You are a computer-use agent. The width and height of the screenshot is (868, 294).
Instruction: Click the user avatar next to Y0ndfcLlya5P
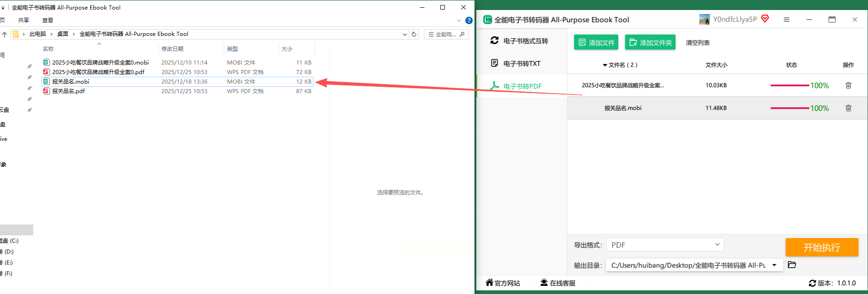coord(704,20)
